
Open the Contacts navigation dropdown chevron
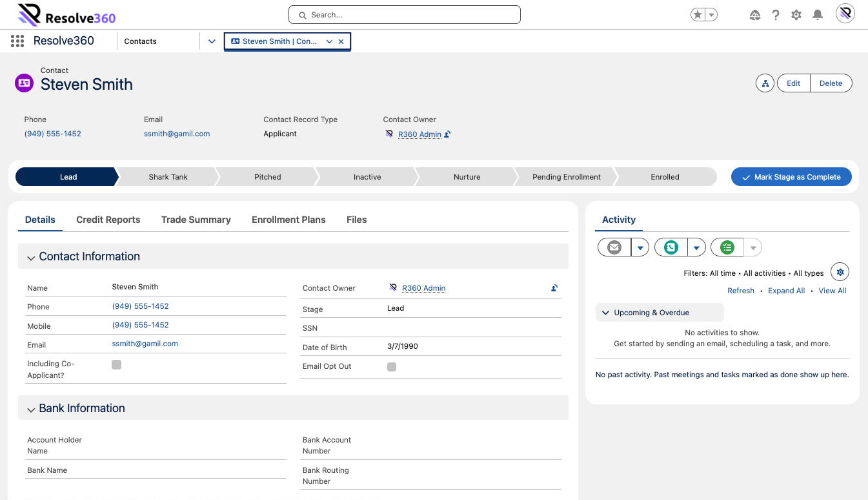pyautogui.click(x=212, y=41)
